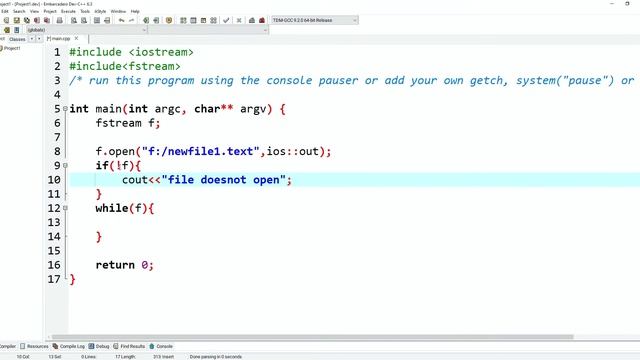Open the AStyle menu
The height and width of the screenshot is (360, 640).
point(100,11)
